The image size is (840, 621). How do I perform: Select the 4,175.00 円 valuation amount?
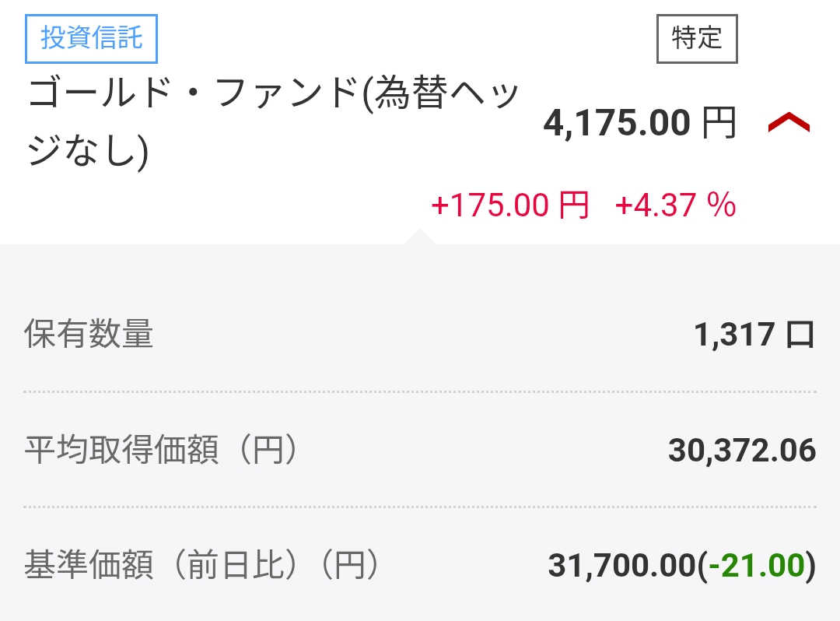pos(617,124)
